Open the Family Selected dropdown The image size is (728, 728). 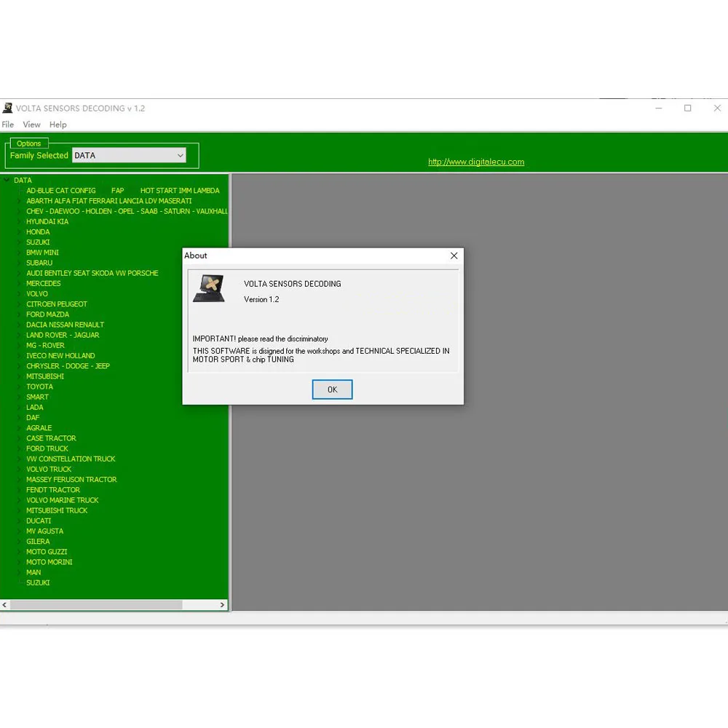tap(129, 155)
